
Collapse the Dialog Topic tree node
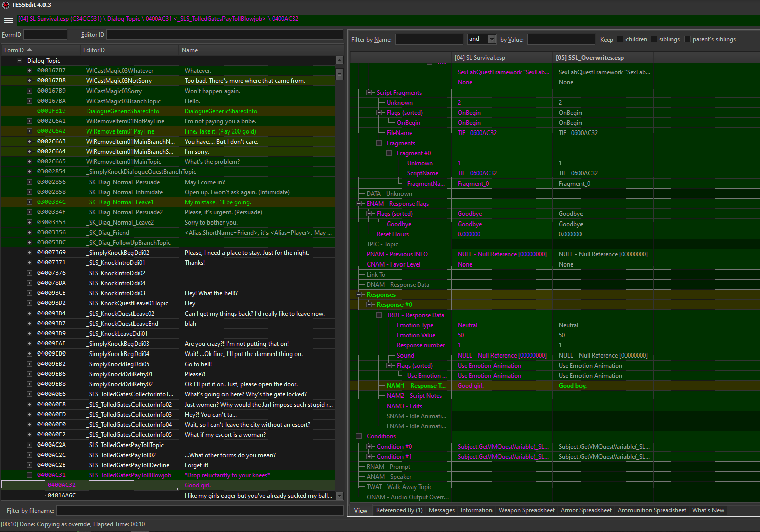[20, 61]
